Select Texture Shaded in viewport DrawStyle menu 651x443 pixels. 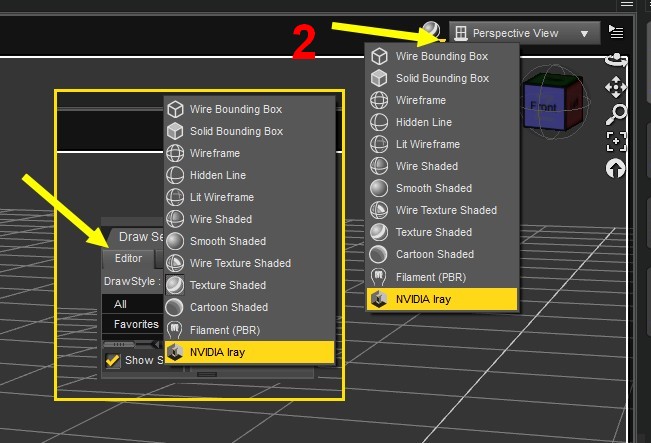pos(443,232)
